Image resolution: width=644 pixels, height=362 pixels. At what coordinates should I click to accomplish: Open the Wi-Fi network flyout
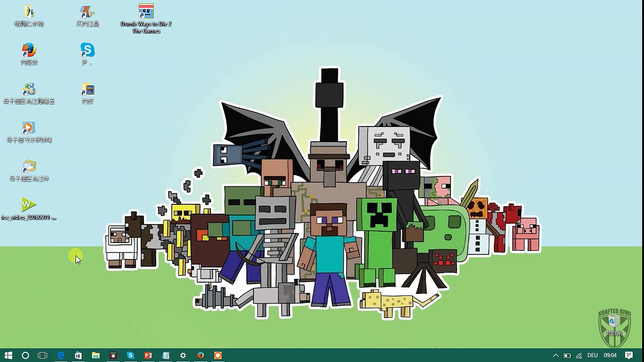579,355
